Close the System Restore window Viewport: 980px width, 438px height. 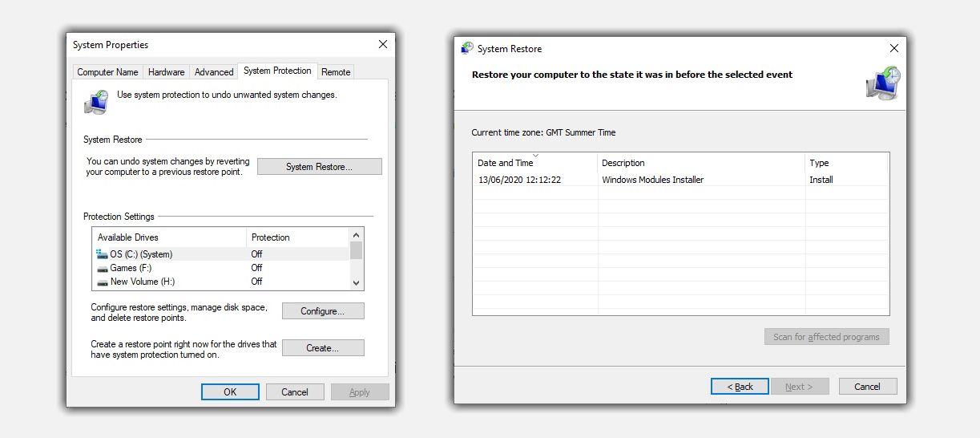coord(893,49)
